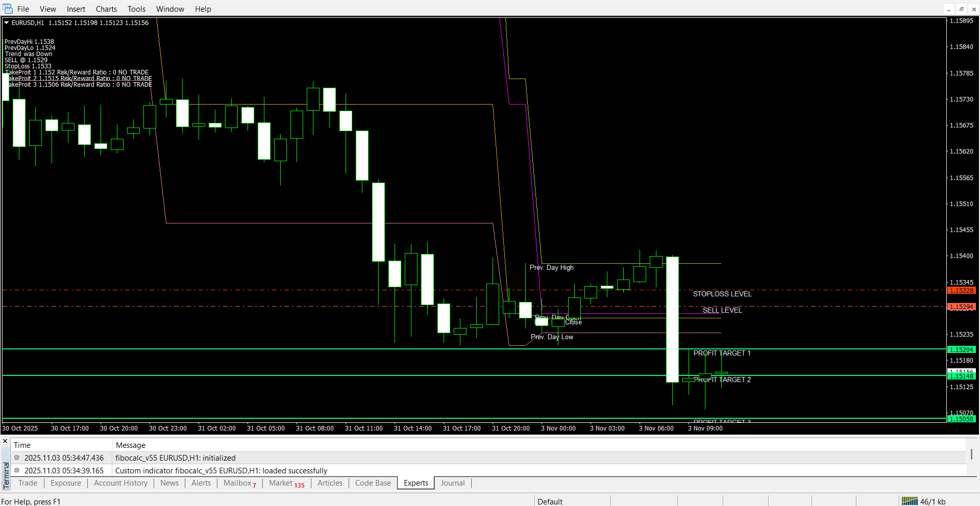Click info icon beside 'initialized' log entry
980x506 pixels.
coord(17,458)
